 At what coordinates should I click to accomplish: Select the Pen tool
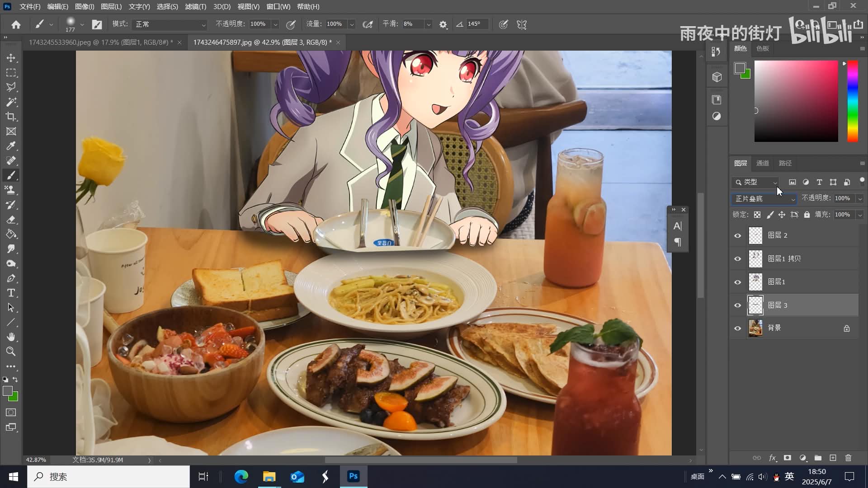[11, 278]
